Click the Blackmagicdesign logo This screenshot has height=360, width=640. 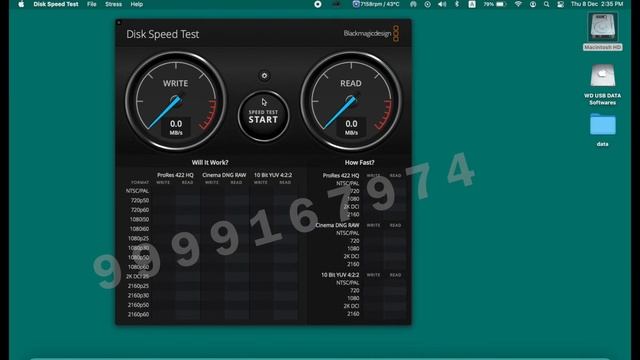pyautogui.click(x=371, y=33)
